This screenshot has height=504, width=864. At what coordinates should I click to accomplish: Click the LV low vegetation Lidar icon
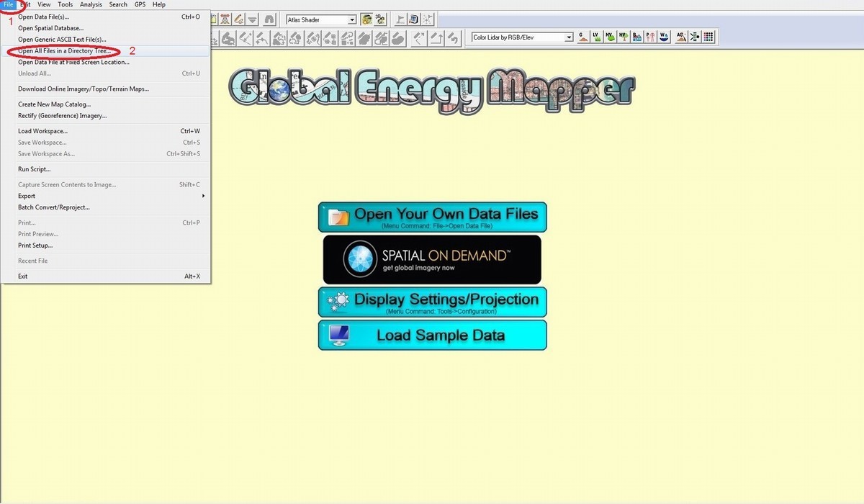click(x=597, y=37)
